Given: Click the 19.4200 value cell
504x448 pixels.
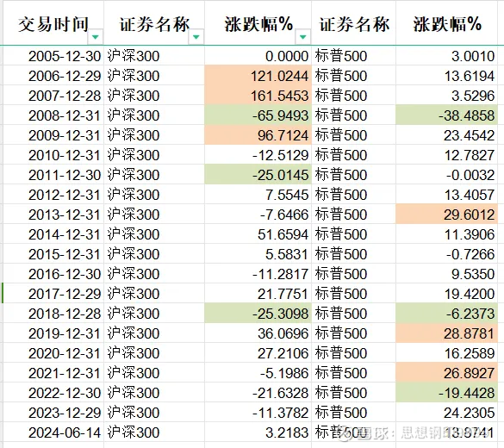Looking at the screenshot, I should tap(447, 294).
